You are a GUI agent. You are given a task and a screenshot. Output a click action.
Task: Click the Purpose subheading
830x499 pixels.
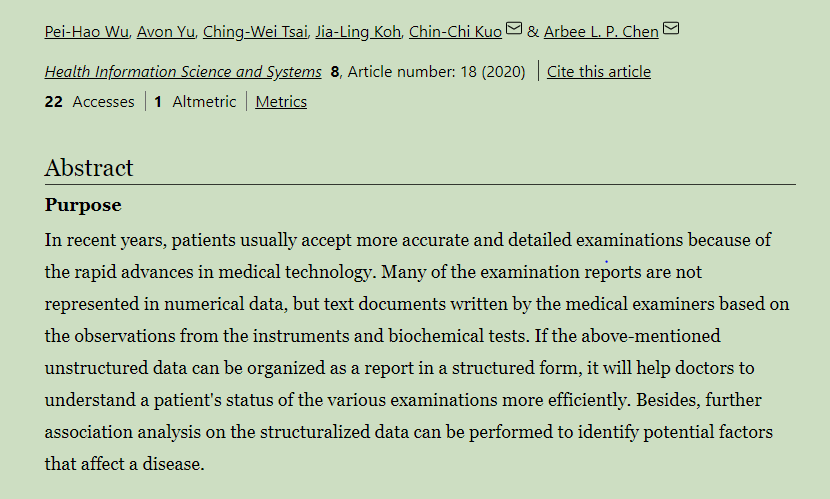[83, 205]
